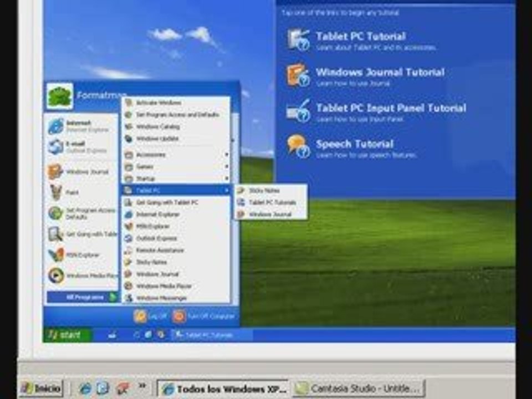Select Get Going with Tablet PC menu entry
This screenshot has width=532, height=399.
(x=176, y=202)
